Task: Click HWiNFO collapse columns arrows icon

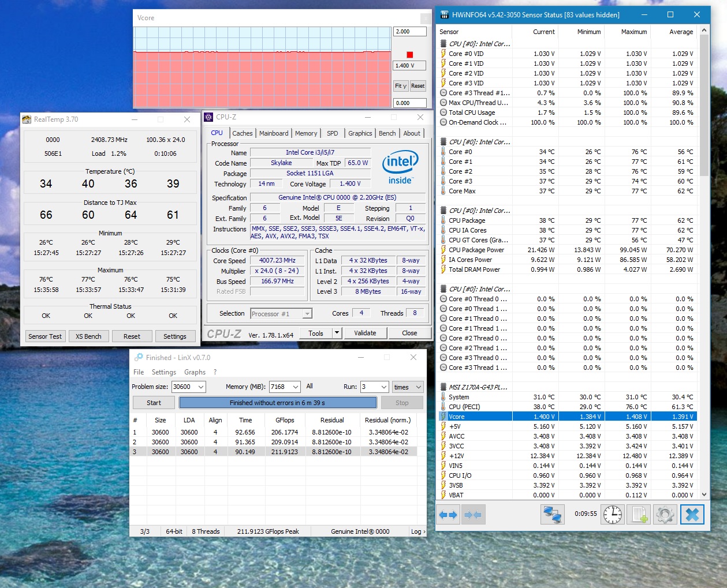Action: (x=473, y=514)
